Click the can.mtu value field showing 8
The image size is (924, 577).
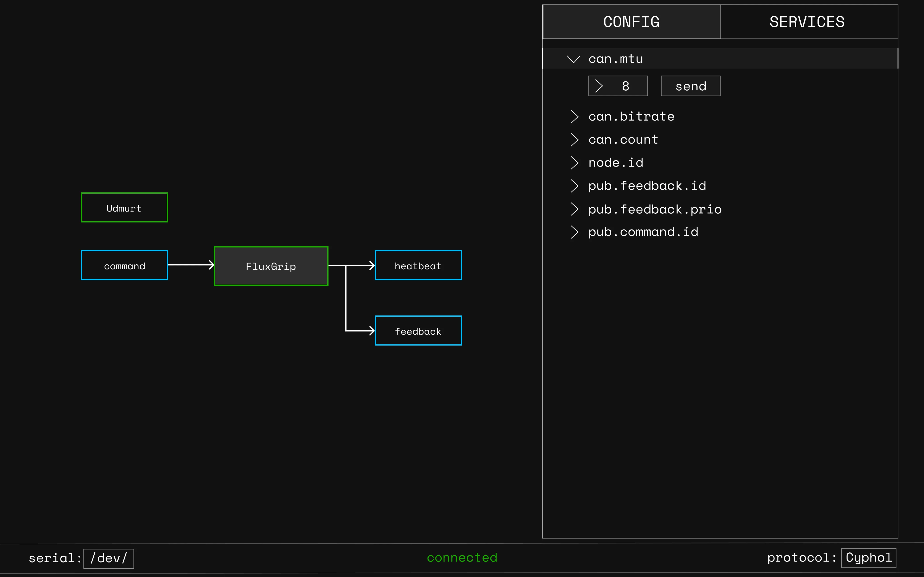[625, 86]
